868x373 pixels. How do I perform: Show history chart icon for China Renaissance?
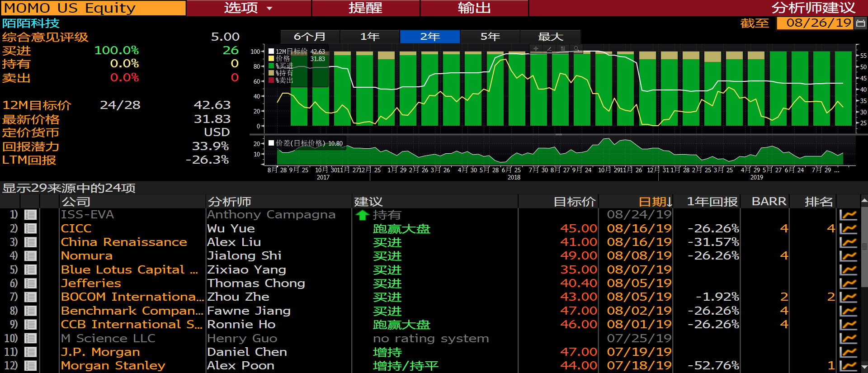(x=848, y=242)
